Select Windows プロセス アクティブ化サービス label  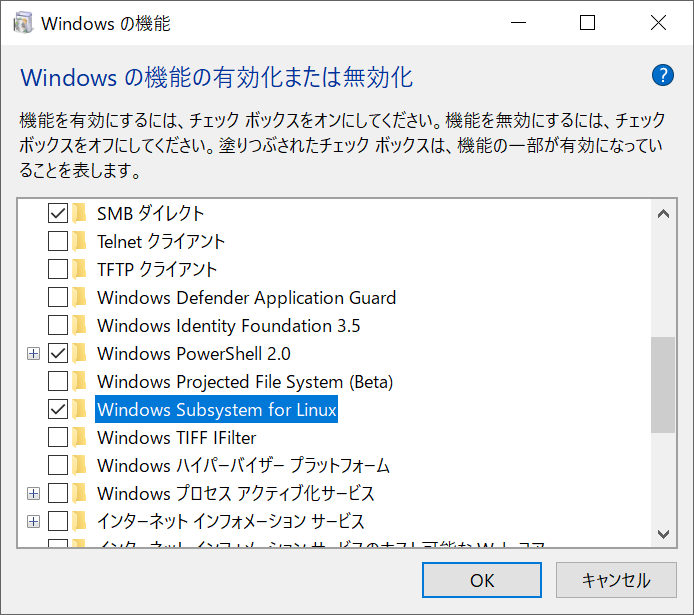(236, 493)
